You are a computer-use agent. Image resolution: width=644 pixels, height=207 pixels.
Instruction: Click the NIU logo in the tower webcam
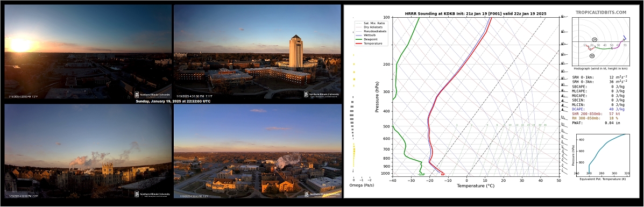(x=322, y=95)
